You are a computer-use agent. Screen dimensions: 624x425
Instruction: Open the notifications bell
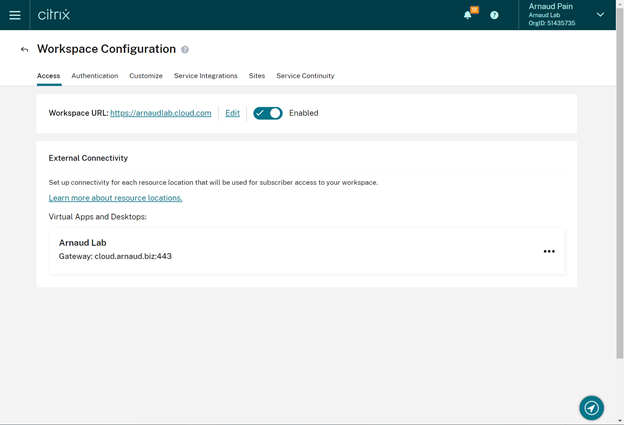pos(468,15)
